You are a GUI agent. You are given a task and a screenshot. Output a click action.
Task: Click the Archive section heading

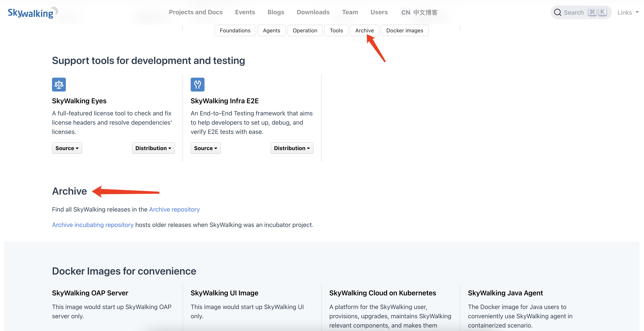pos(70,191)
